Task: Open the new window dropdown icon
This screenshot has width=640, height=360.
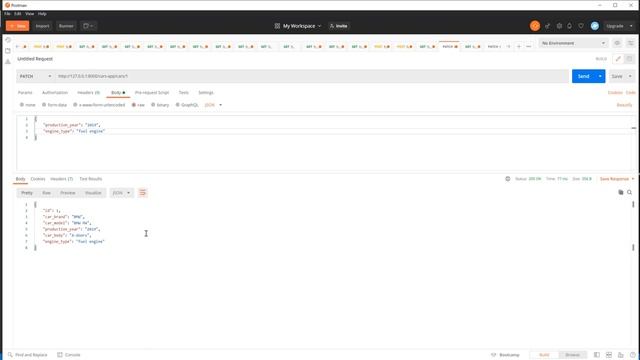Action: [88, 26]
